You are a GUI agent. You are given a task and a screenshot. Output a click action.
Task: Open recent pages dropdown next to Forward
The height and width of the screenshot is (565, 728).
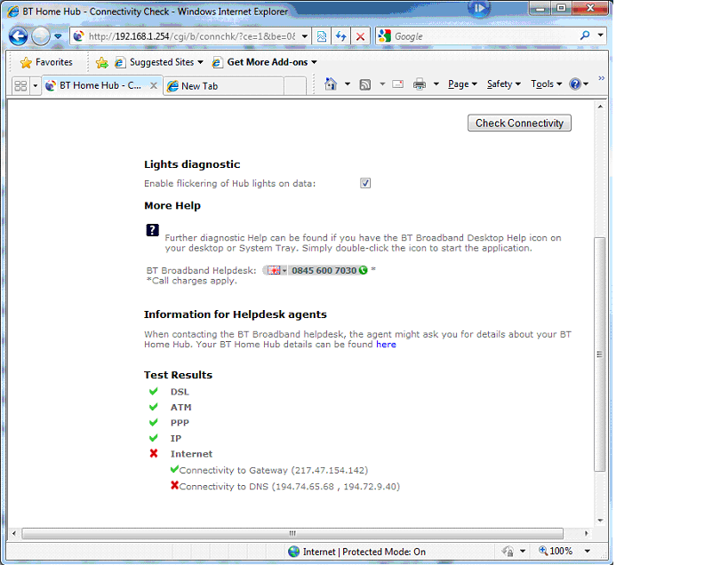coord(58,36)
